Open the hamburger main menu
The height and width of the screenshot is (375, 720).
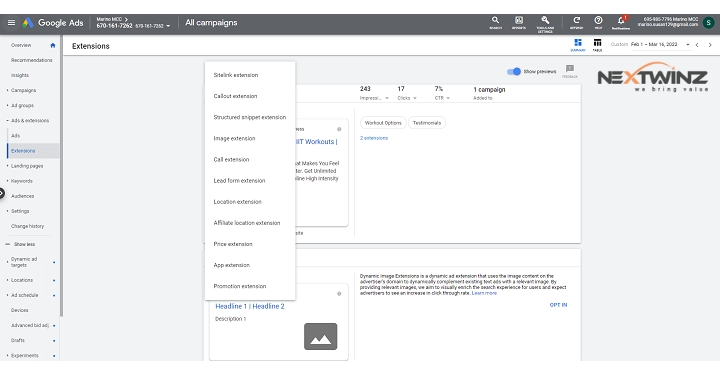pos(11,22)
